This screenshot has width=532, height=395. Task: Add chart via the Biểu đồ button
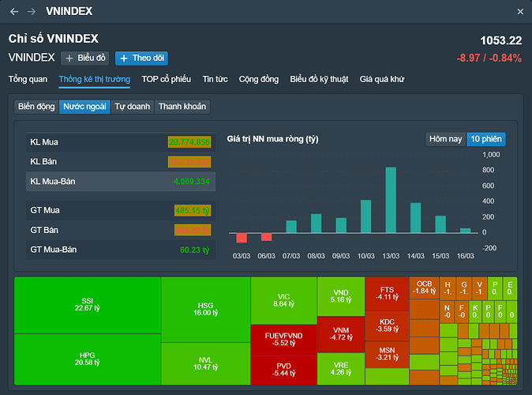[84, 58]
